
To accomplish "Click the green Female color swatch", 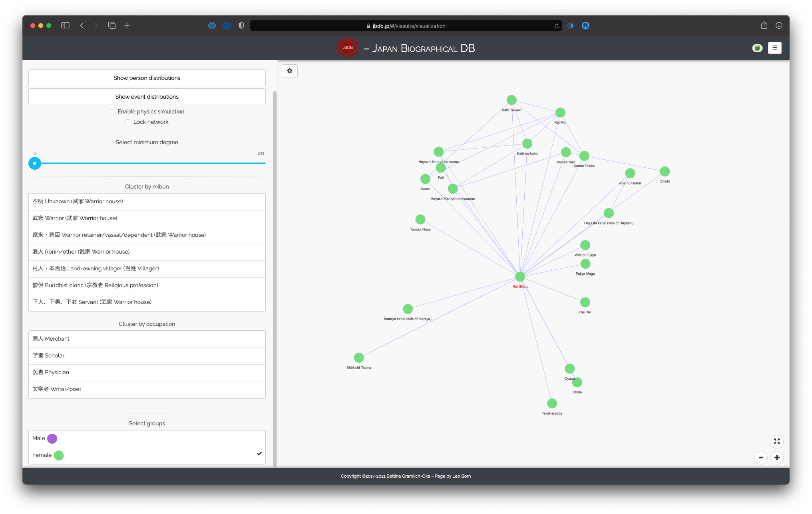I will [x=59, y=455].
